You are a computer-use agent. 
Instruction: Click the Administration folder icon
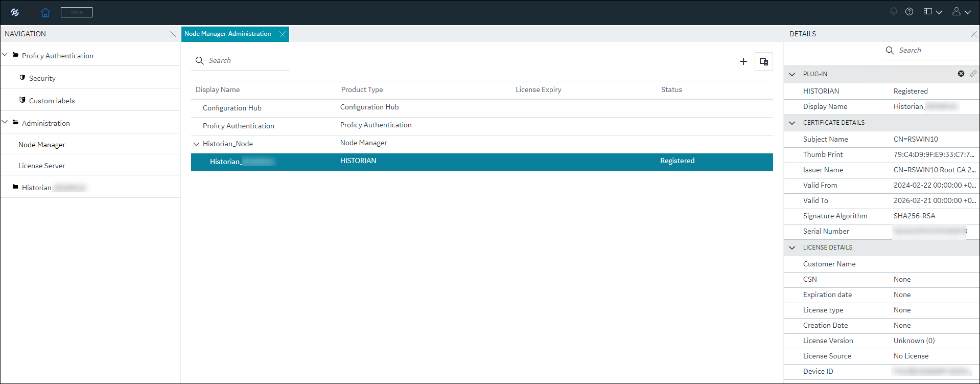[15, 122]
